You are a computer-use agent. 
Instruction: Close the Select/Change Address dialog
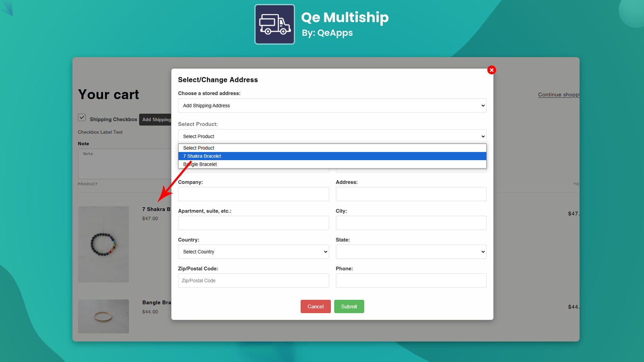pos(491,70)
